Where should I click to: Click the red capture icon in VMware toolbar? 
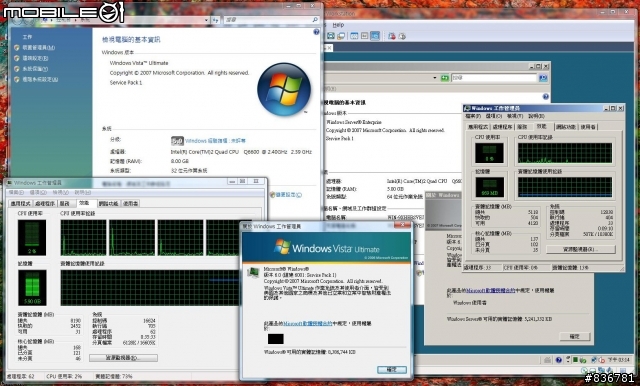pyautogui.click(x=392, y=36)
